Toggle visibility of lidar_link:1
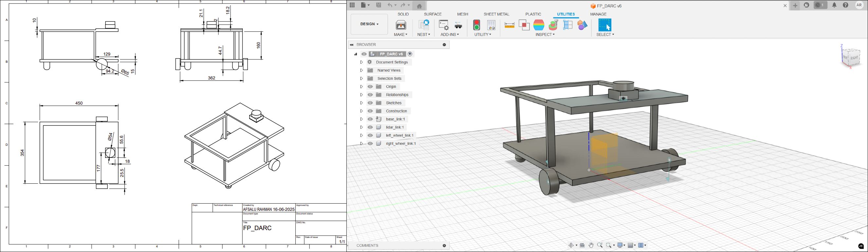Viewport: 868px width, 252px height. 370,127
